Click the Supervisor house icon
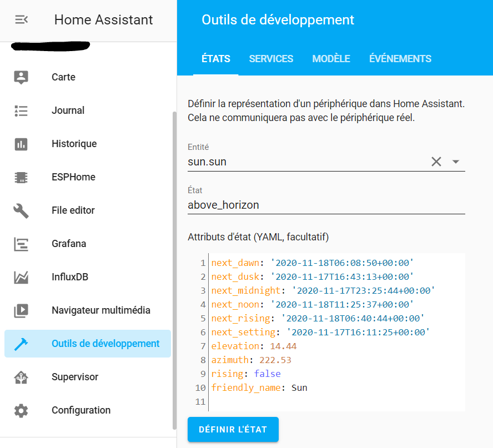Image resolution: width=493 pixels, height=448 pixels. [x=21, y=377]
